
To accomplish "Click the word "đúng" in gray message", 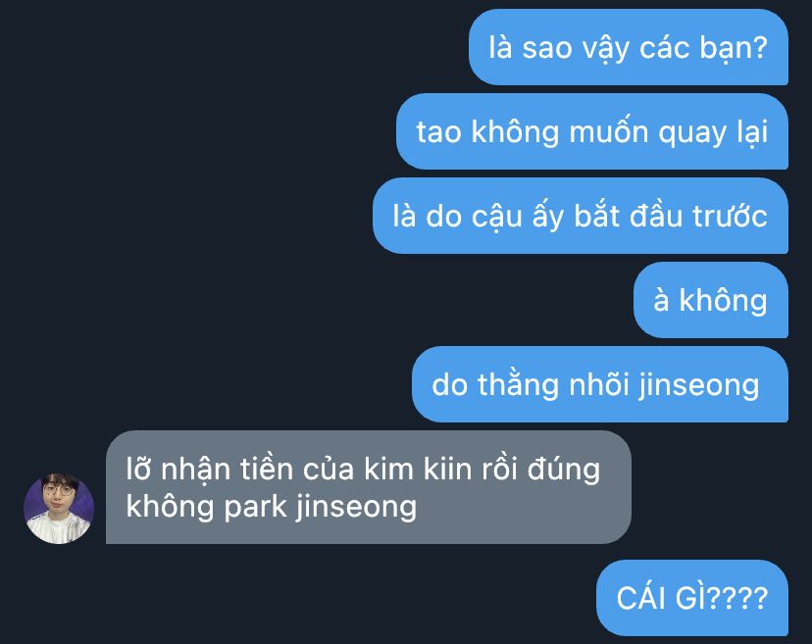I will coord(563,471).
